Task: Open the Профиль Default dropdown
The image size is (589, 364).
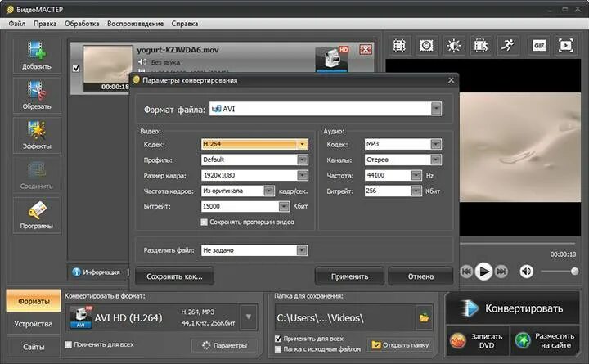Action: point(303,160)
